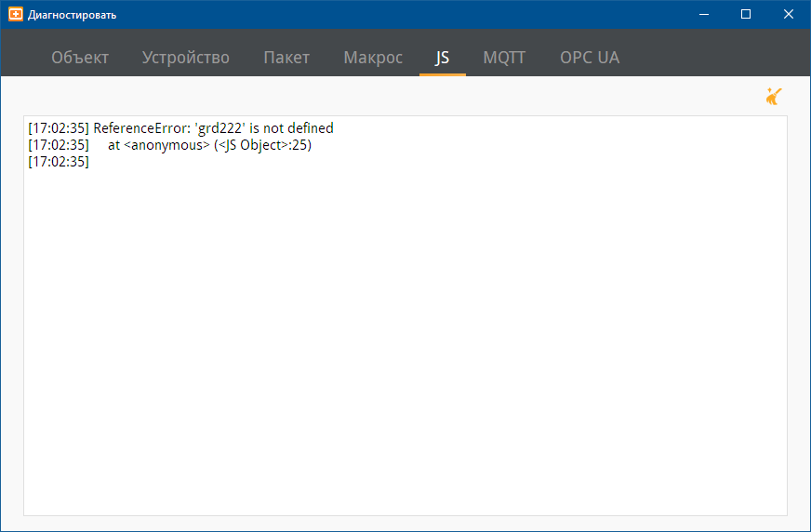The width and height of the screenshot is (811, 532).
Task: Click the '<JS Object>:25' text
Action: pos(263,145)
